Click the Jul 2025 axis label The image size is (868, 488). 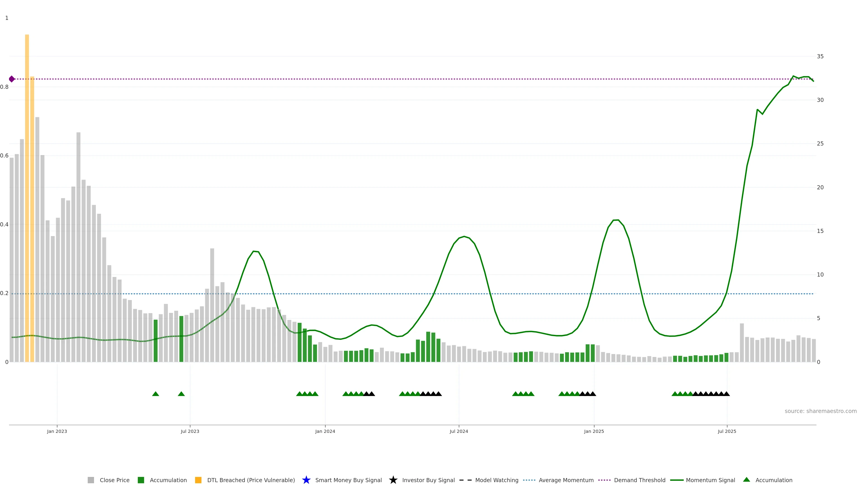727,432
